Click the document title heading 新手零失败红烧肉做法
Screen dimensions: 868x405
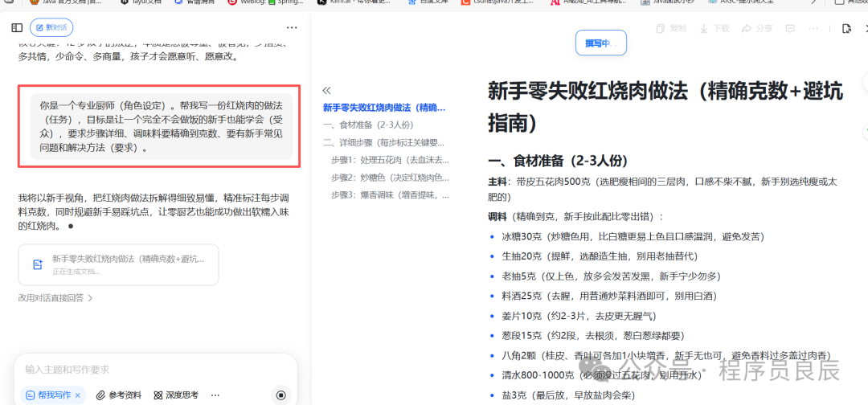point(665,107)
